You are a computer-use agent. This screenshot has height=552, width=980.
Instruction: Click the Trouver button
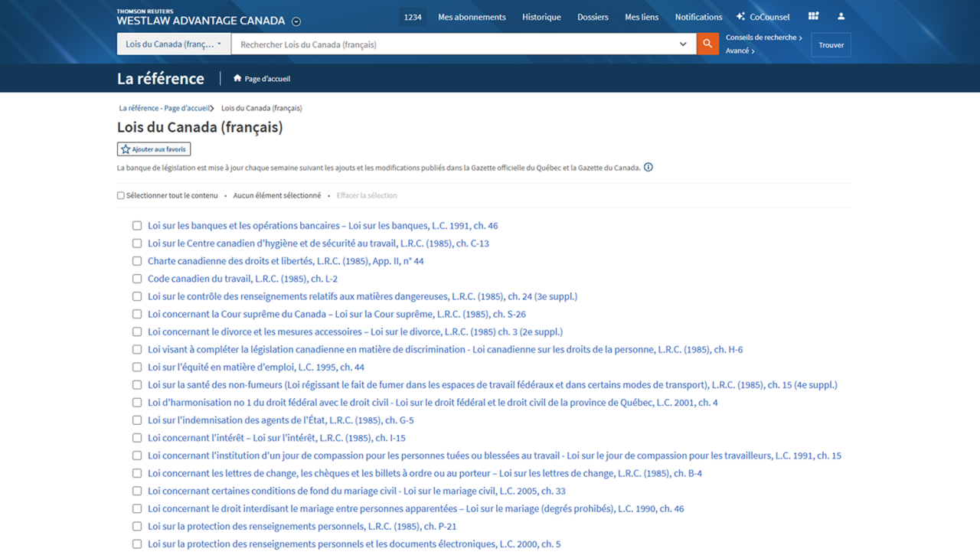831,45
